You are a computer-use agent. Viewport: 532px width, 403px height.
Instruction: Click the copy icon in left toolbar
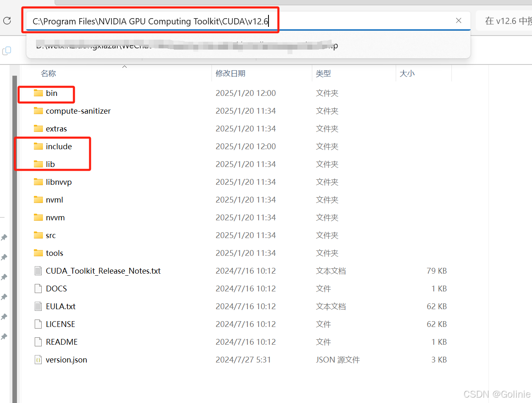(7, 51)
